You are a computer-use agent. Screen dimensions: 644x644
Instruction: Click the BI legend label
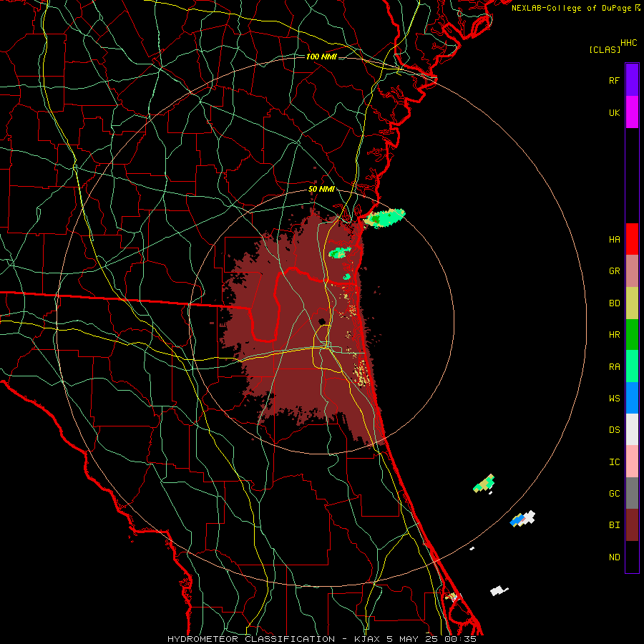pos(614,525)
